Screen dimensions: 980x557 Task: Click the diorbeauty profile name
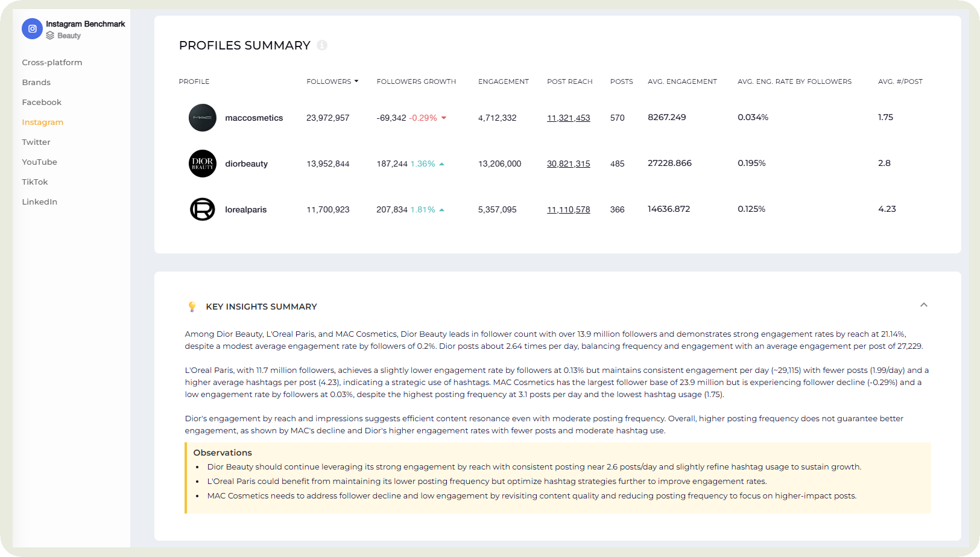[246, 164]
